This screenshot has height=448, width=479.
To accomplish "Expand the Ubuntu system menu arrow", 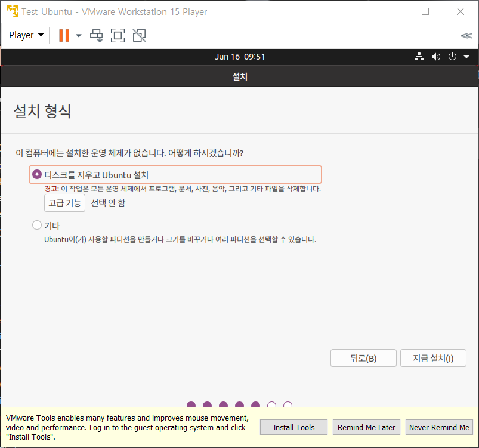I will [x=466, y=57].
